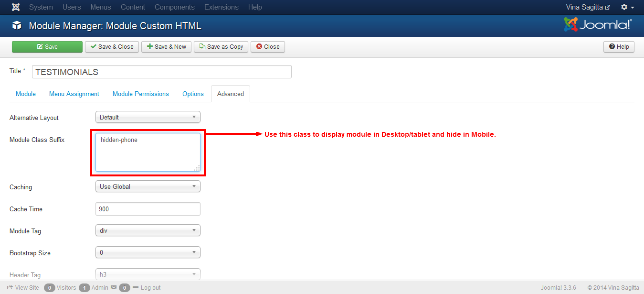Open the Extensions menu

(x=221, y=7)
